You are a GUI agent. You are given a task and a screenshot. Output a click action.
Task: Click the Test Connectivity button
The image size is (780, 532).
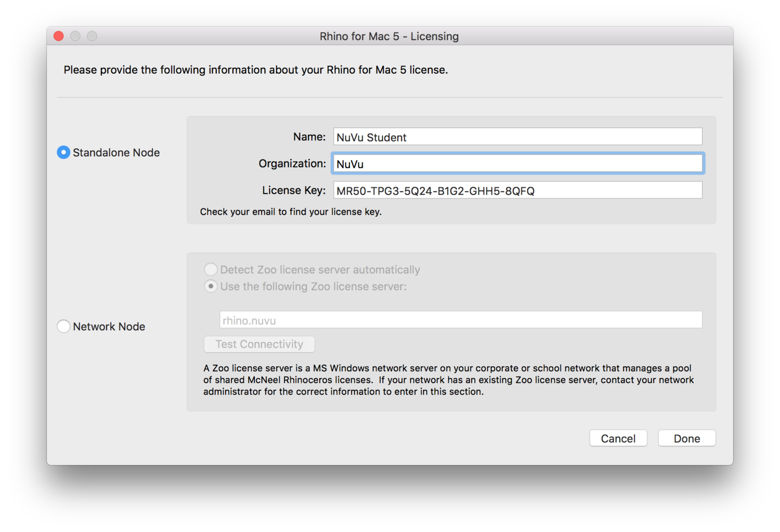tap(259, 344)
